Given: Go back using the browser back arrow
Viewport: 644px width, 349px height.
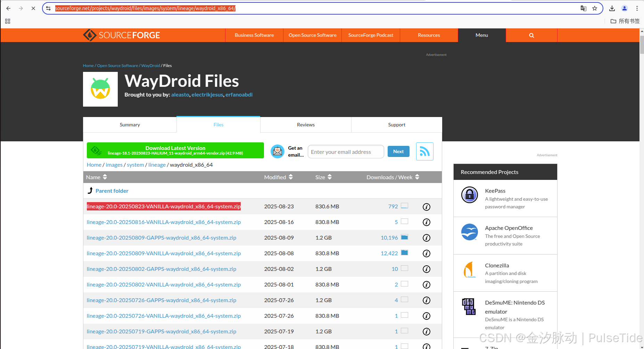Looking at the screenshot, I should click(8, 8).
